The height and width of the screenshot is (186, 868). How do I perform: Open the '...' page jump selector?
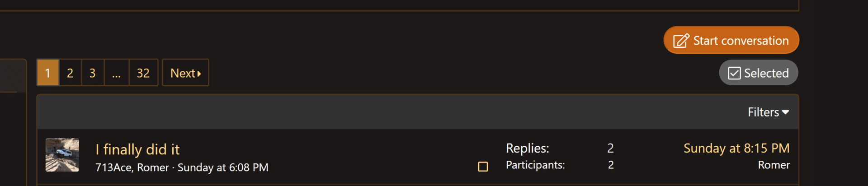click(117, 73)
